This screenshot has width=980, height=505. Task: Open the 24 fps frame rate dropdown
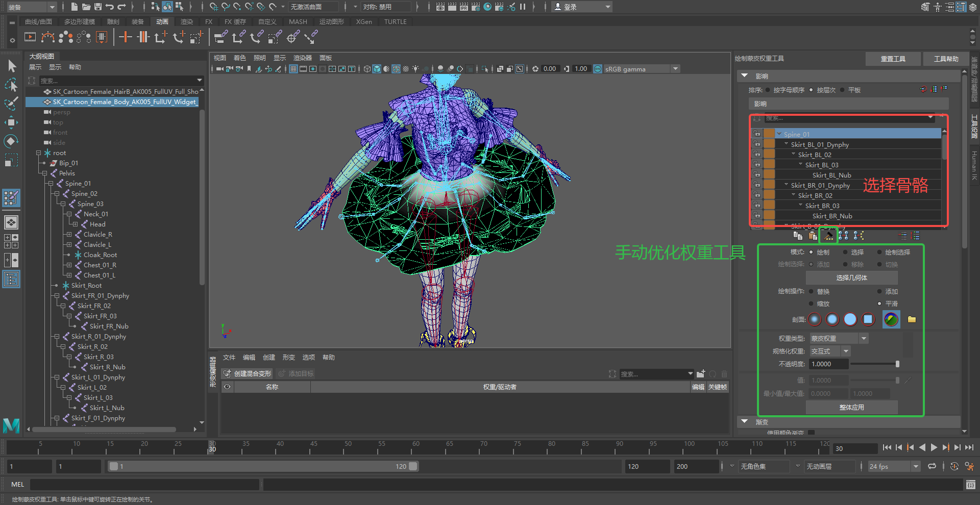pos(894,466)
